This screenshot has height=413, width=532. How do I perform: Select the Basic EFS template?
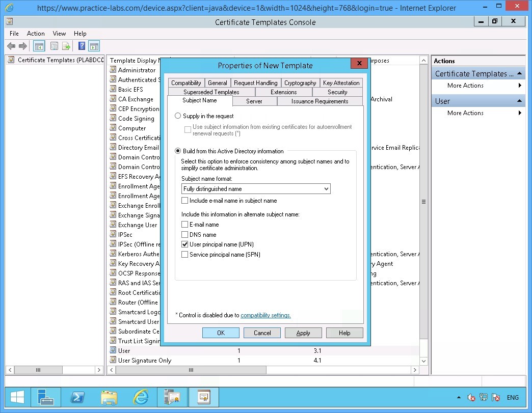pyautogui.click(x=131, y=89)
